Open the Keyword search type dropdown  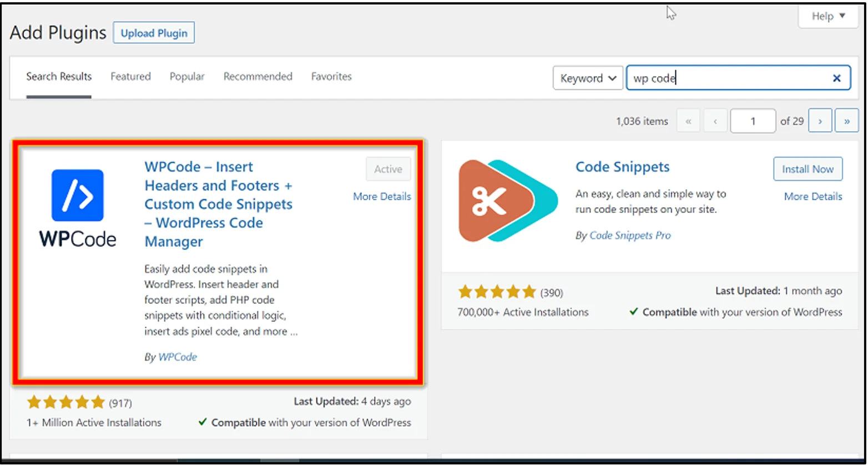(x=588, y=78)
